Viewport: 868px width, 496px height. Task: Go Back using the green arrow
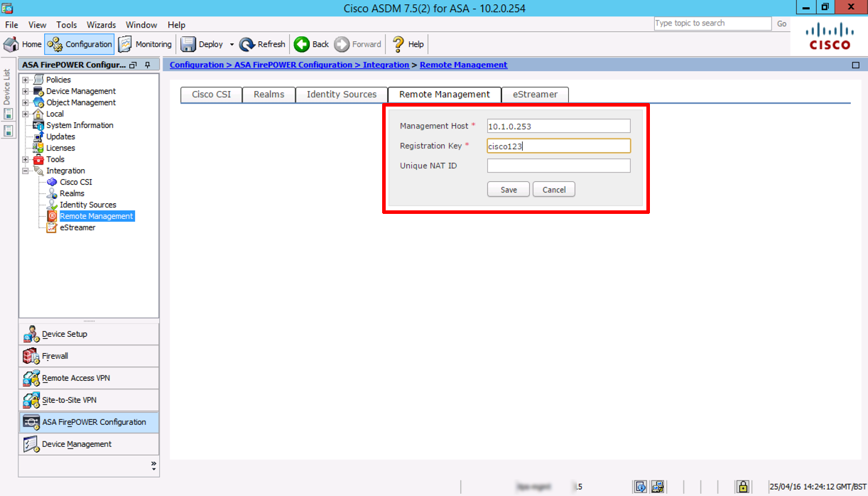pos(312,44)
